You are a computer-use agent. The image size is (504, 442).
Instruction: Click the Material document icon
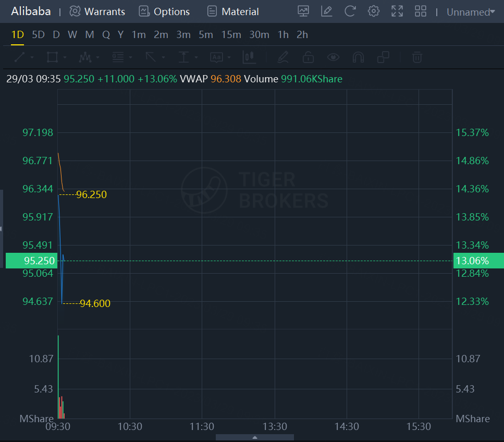[x=212, y=11]
